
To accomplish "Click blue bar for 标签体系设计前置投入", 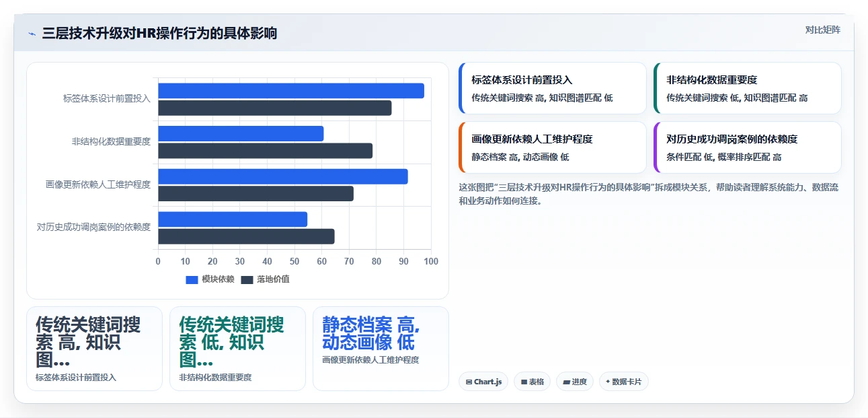I will coord(291,91).
